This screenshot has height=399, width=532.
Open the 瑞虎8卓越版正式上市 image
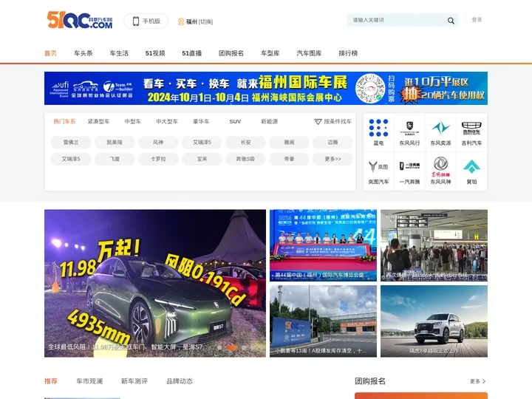coord(434,321)
